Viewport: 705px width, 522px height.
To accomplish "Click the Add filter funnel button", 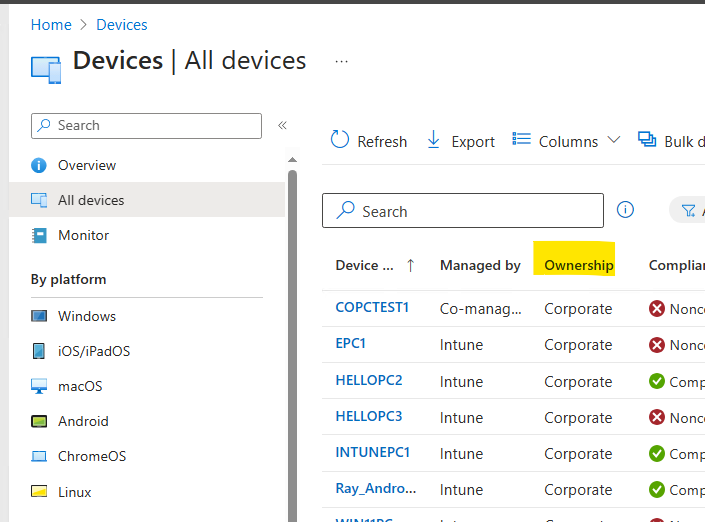I will coord(688,210).
